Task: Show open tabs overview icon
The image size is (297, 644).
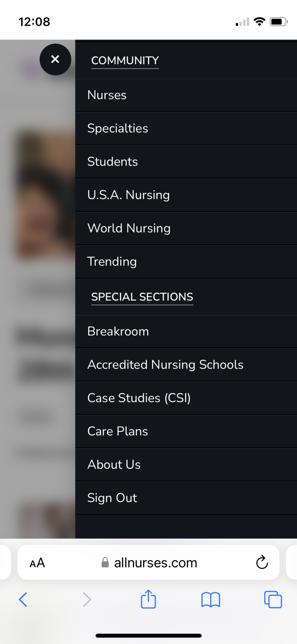Action: (273, 599)
